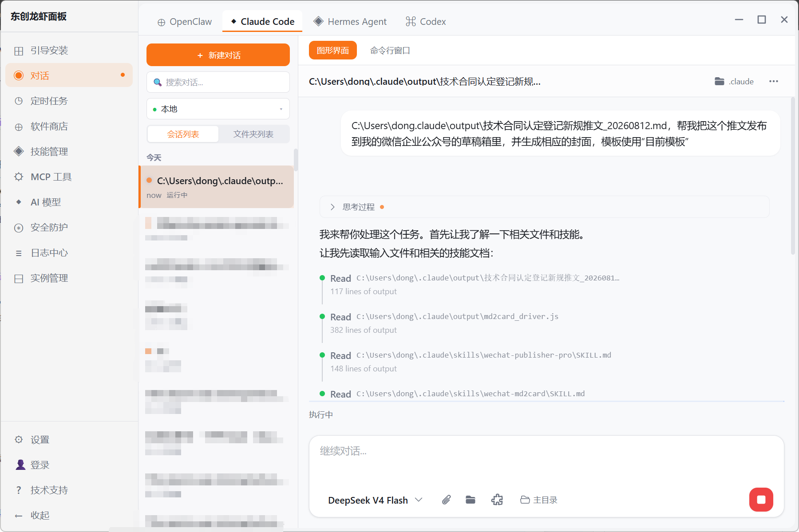Viewport: 799px width, 532px height.
Task: Select the 会话列表 toggle
Action: [x=183, y=134]
